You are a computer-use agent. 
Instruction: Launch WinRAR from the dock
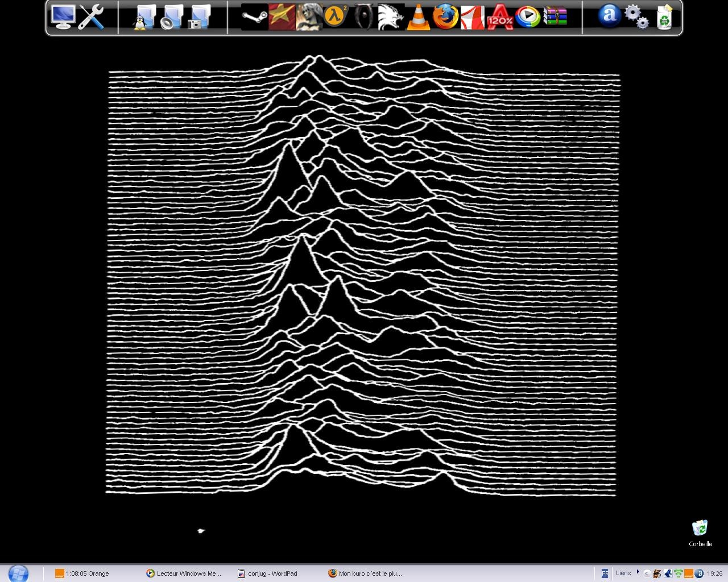click(x=555, y=17)
